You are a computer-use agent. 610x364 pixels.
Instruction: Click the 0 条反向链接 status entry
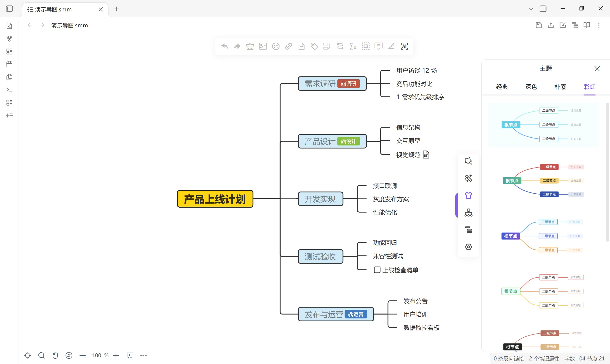[509, 359]
